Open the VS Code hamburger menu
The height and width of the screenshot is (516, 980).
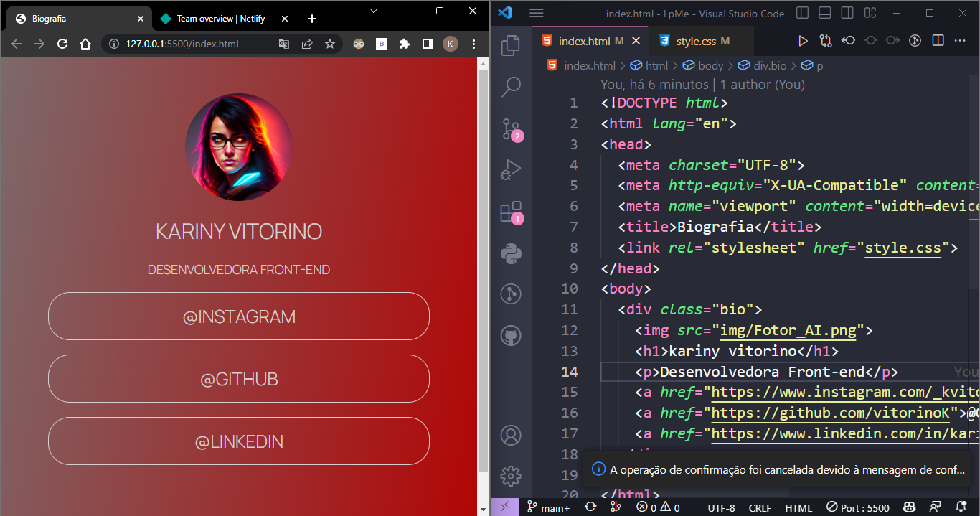click(536, 13)
